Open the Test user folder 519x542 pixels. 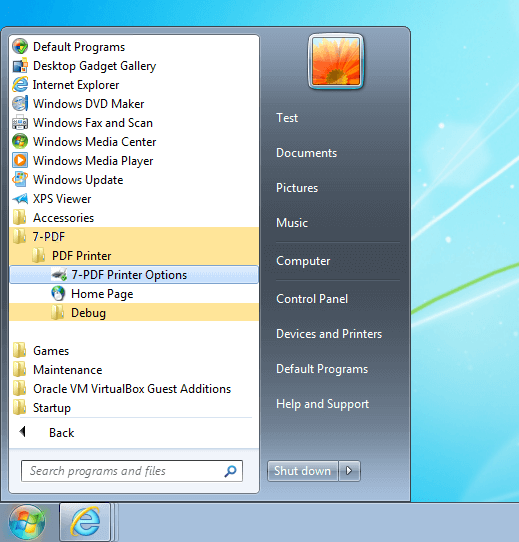click(287, 118)
